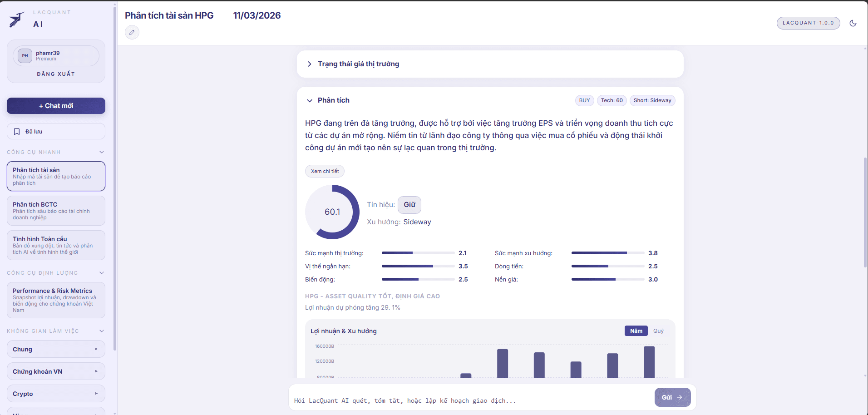Toggle dark mode with the moon icon
This screenshot has width=868, height=415.
[853, 23]
